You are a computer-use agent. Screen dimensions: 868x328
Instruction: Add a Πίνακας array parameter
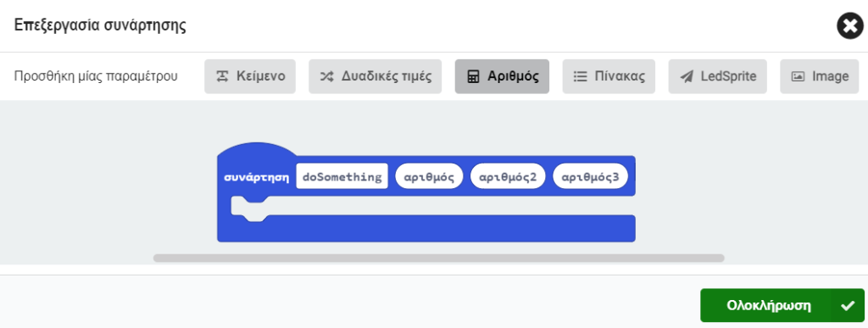point(609,76)
